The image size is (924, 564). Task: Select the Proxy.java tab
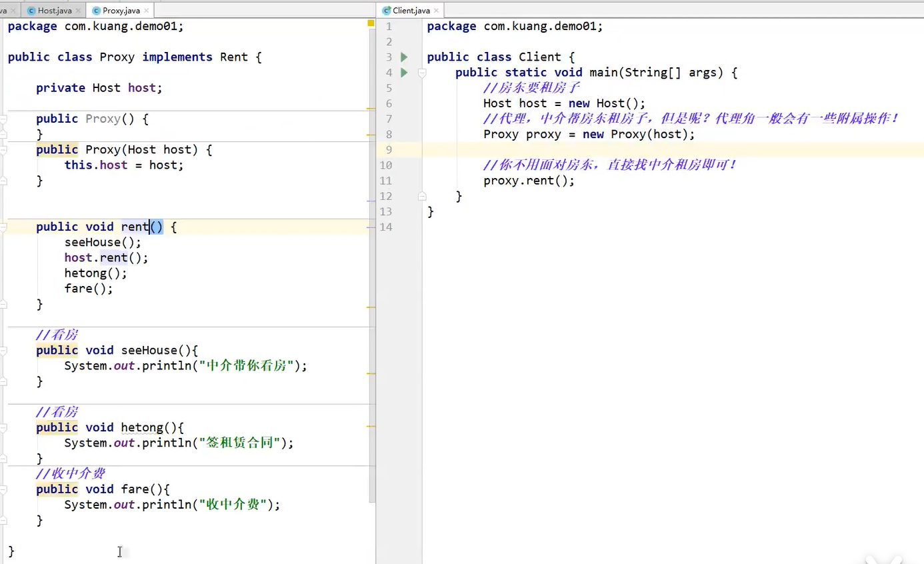[x=120, y=11]
